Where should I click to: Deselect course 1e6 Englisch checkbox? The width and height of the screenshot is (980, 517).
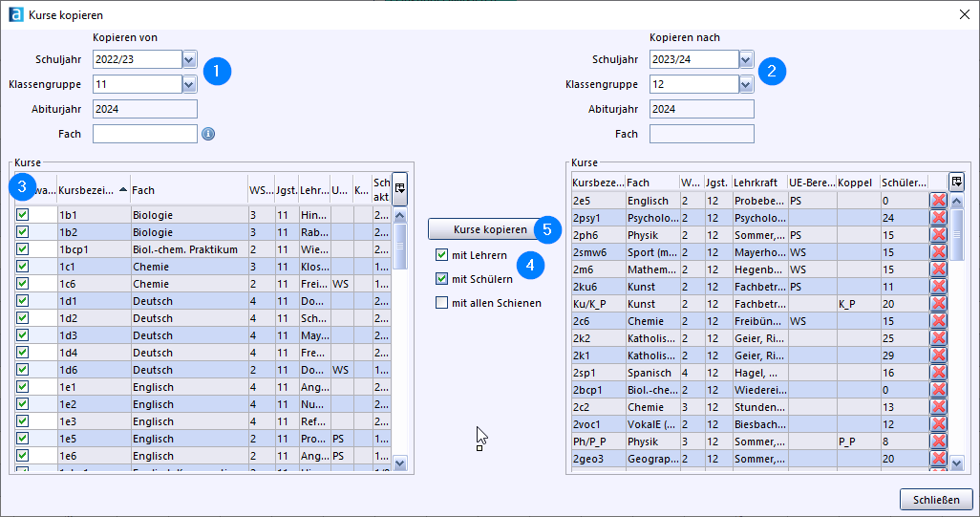23,455
